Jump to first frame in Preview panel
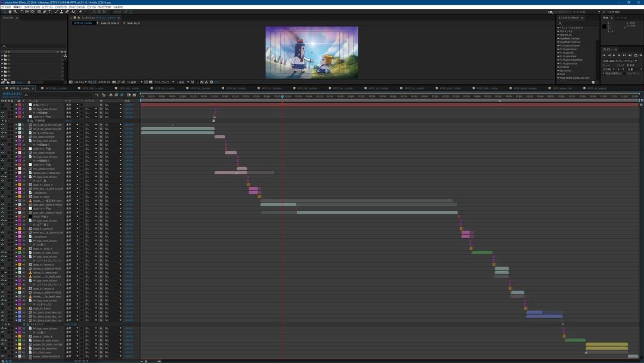644x363 pixels. click(603, 55)
